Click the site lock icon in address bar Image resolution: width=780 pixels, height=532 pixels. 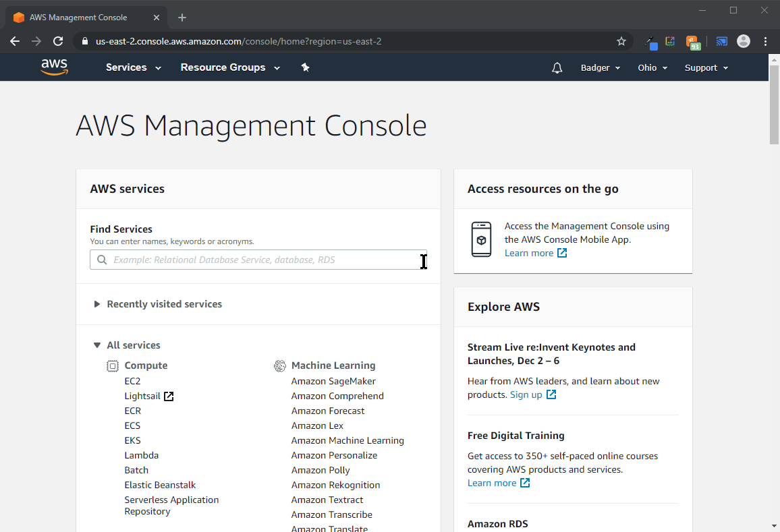click(x=84, y=41)
